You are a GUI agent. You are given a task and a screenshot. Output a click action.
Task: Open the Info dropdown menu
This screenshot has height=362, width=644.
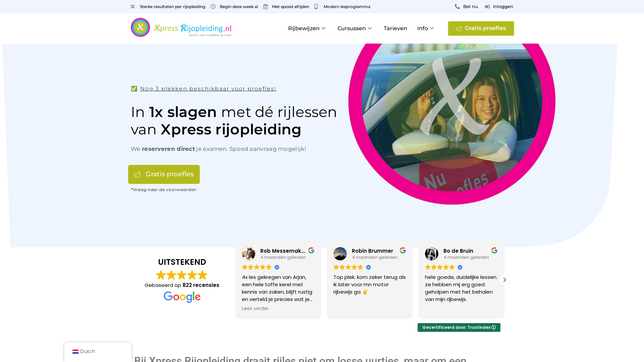[426, 28]
